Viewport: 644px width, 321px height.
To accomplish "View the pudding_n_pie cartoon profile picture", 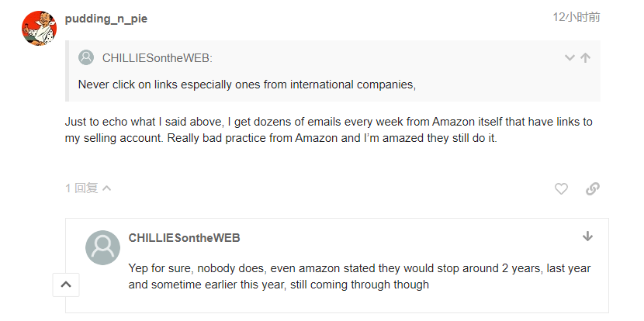I will pos(39,29).
